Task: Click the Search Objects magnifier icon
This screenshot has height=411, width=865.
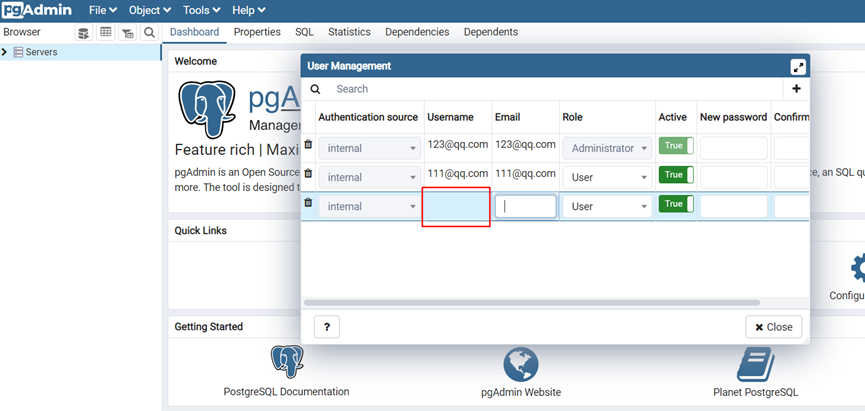Action: click(x=149, y=33)
